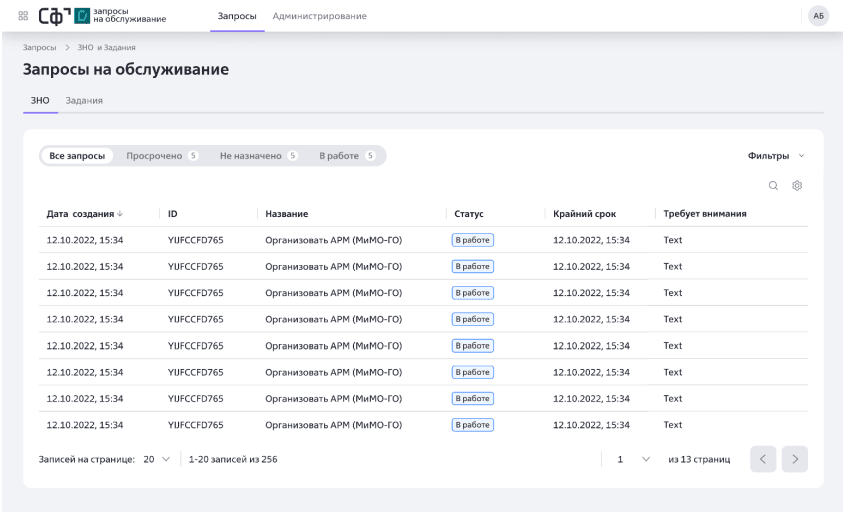The image size is (843, 512).
Task: Click из 13 страниц label
Action: tap(699, 459)
